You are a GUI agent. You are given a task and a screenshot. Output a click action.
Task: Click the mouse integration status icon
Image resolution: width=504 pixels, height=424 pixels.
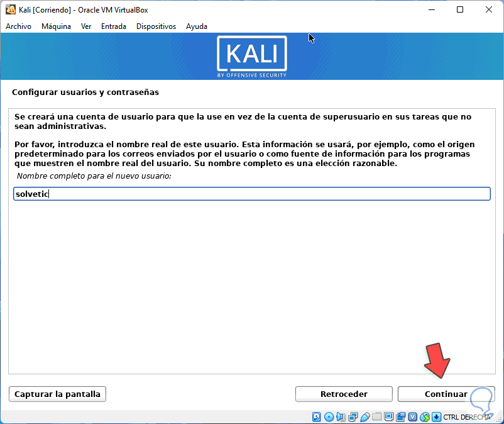pos(425,417)
